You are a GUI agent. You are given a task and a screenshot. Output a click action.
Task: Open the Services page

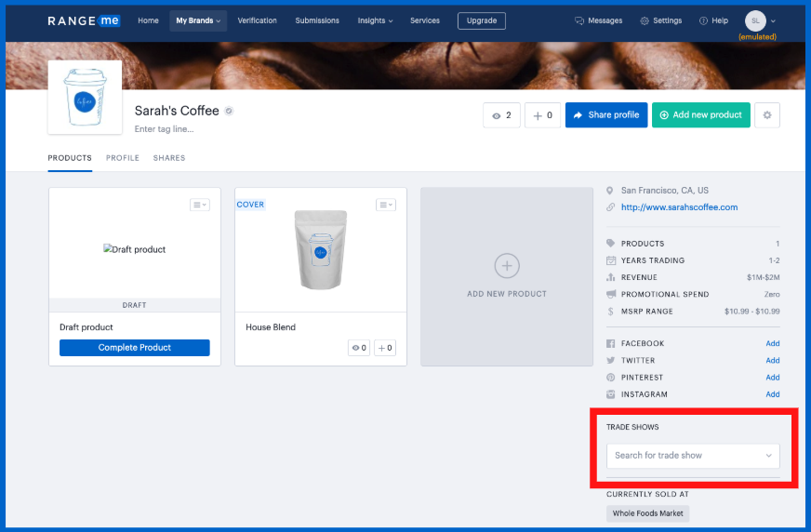(425, 20)
